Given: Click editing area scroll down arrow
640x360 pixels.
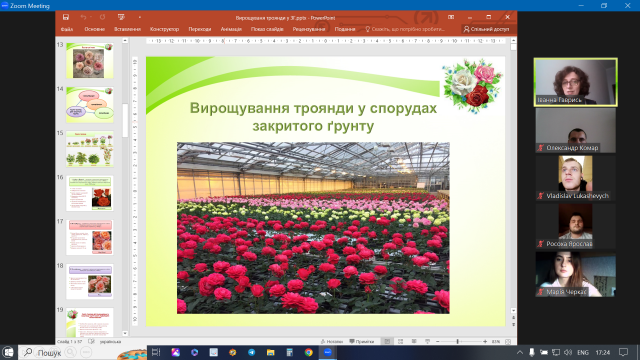Looking at the screenshot, I should point(513,311).
